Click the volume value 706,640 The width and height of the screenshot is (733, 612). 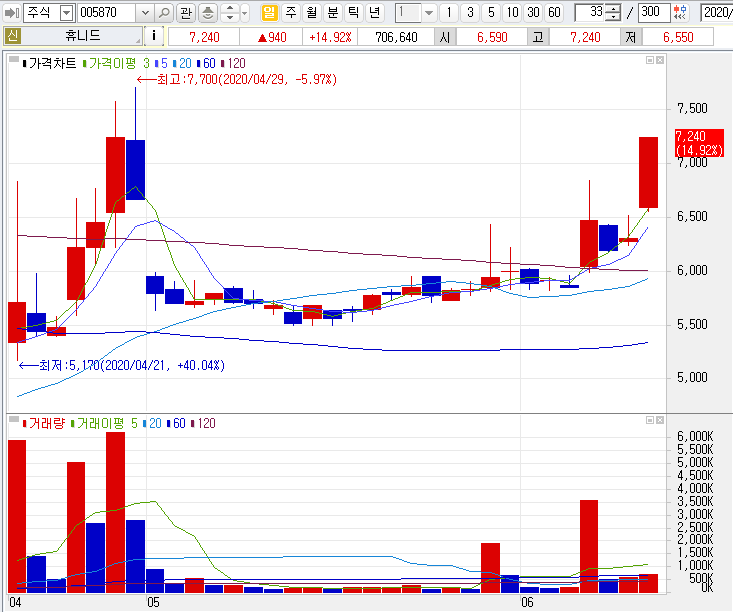coord(396,37)
